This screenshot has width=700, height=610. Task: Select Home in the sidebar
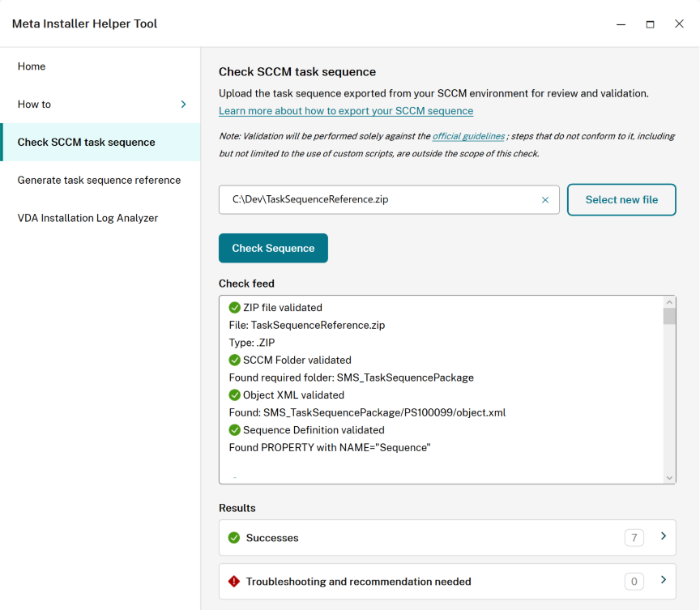pos(31,66)
